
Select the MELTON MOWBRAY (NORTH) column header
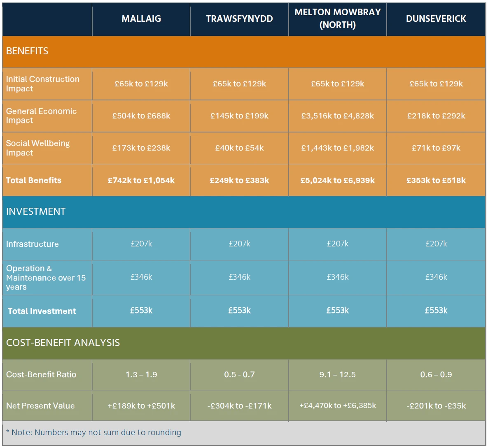[x=337, y=19]
